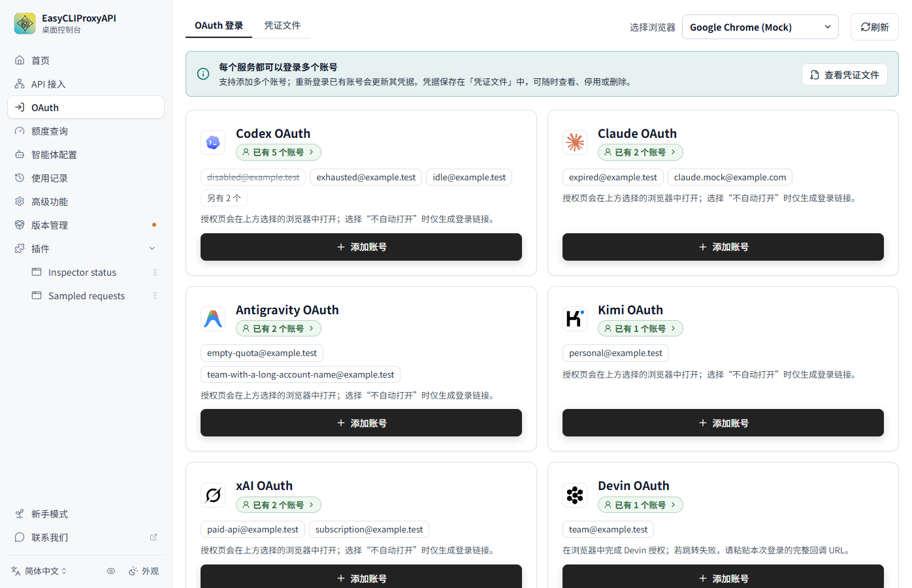The image size is (912, 588).
Task: Click the Antigravity OAuth service icon
Action: (x=213, y=319)
